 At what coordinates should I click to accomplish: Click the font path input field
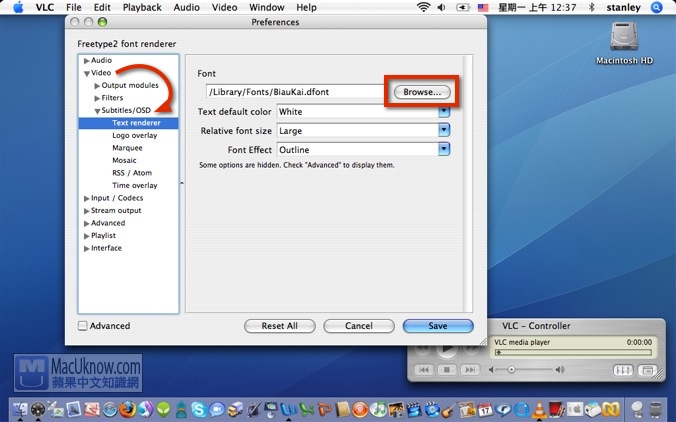(x=297, y=92)
